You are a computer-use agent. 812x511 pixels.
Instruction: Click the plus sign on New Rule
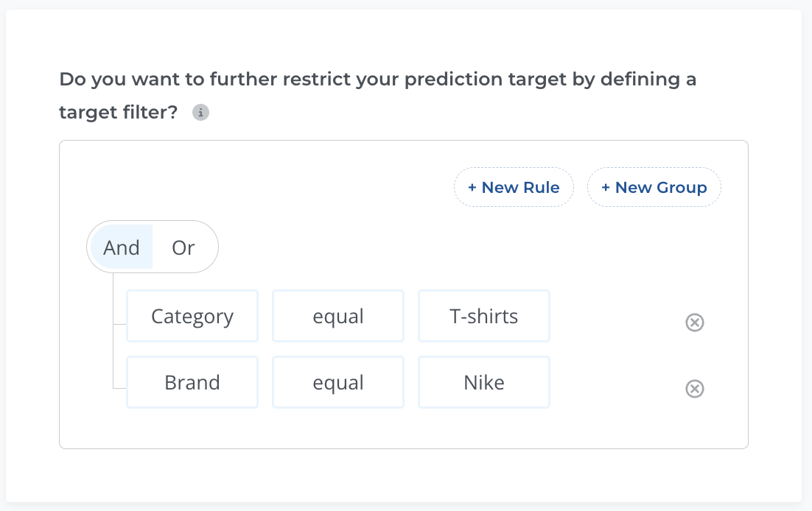pos(472,188)
